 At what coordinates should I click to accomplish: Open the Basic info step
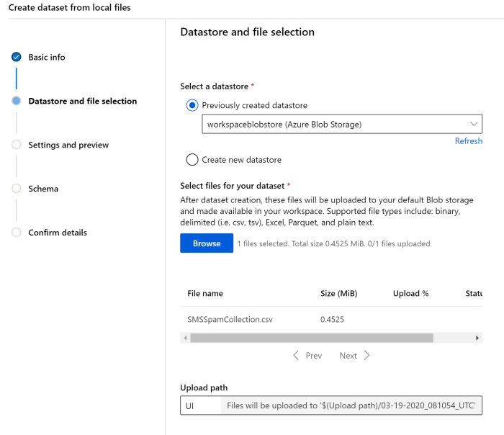(47, 58)
